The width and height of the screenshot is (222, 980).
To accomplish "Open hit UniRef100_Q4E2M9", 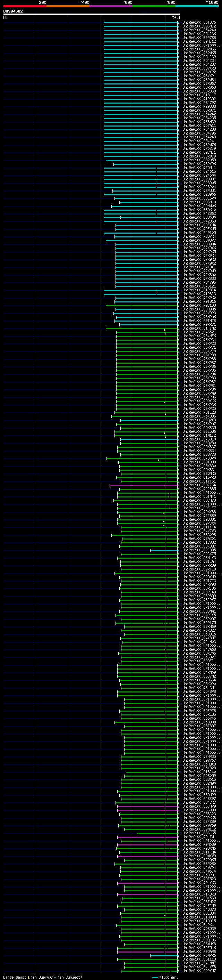I will point(199,906).
